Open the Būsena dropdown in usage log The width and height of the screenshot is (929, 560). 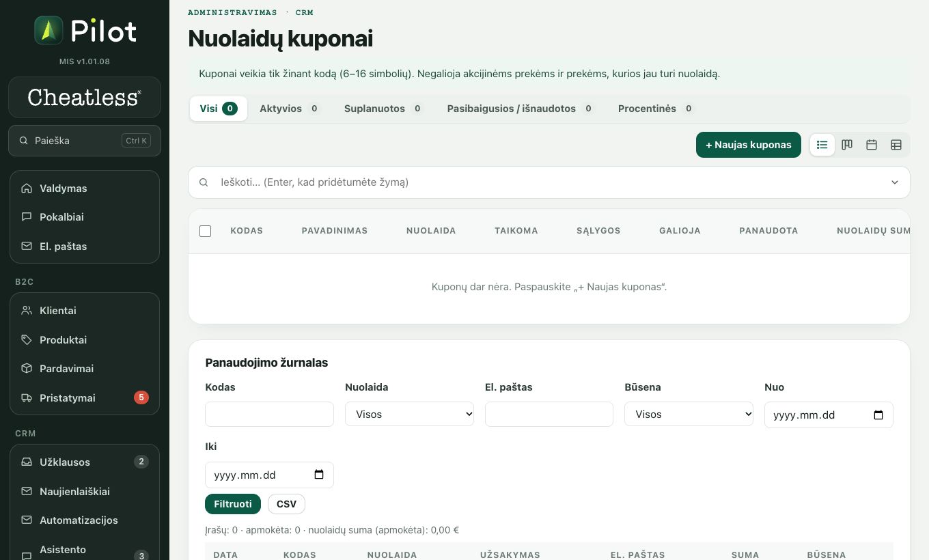[x=689, y=415]
